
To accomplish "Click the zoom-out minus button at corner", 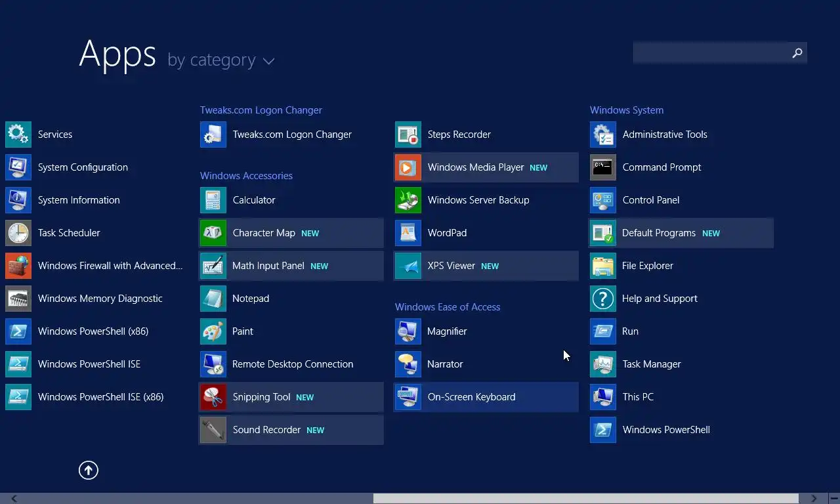I will [x=834, y=498].
